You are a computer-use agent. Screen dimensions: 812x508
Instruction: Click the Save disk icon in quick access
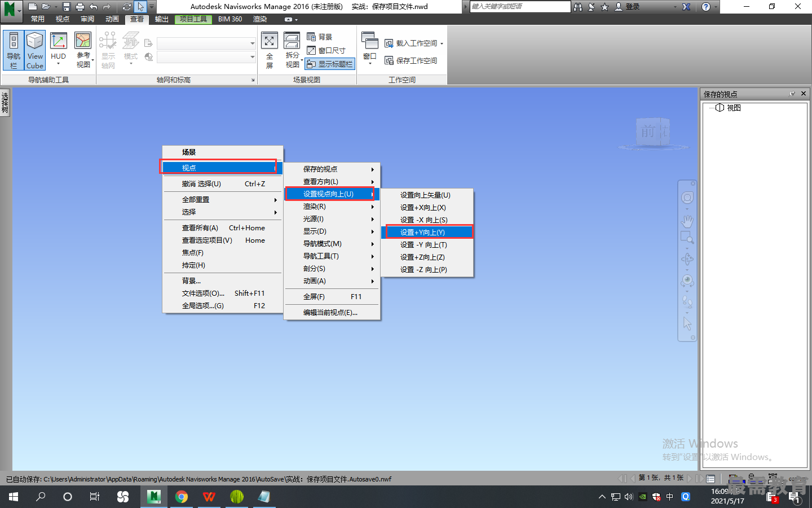67,7
